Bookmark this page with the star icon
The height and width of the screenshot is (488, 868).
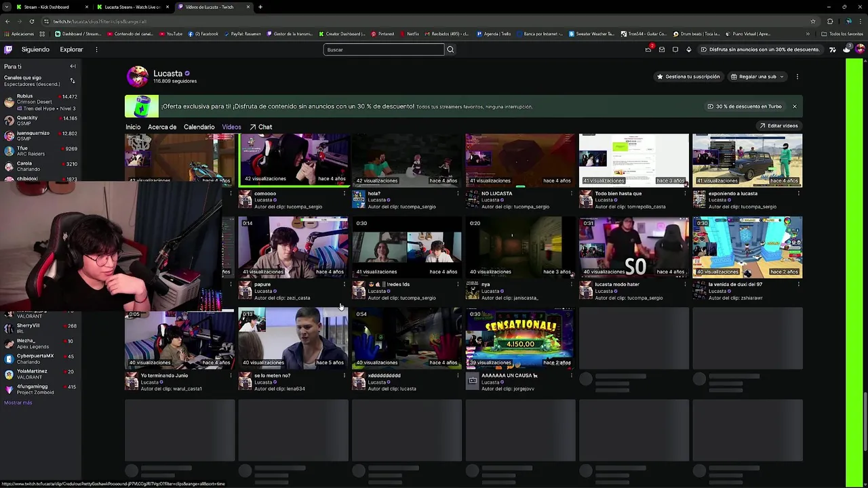point(812,22)
